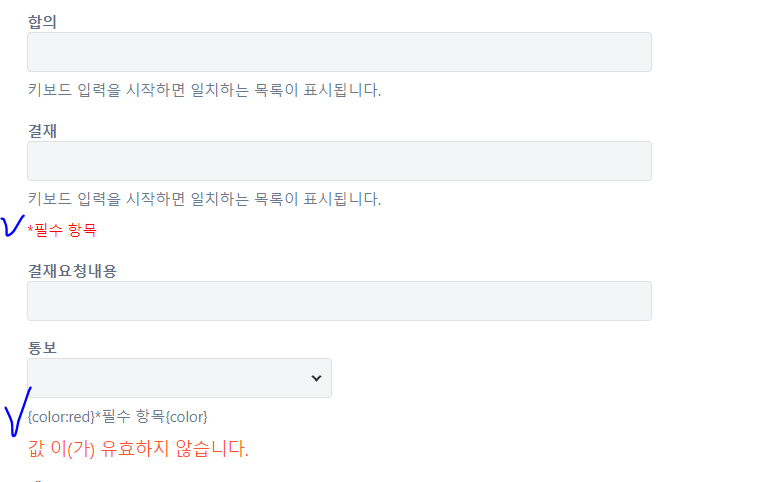The height and width of the screenshot is (482, 765).
Task: Focus the 합의 input field
Action: click(339, 52)
